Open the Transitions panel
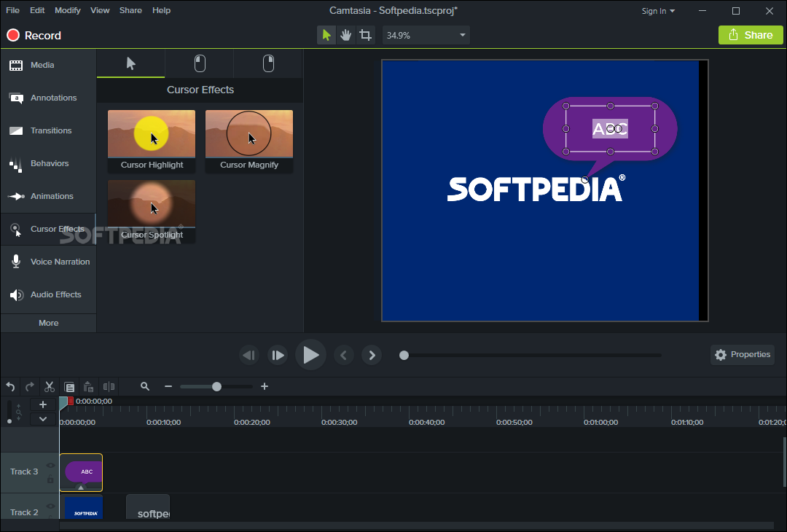 point(48,130)
